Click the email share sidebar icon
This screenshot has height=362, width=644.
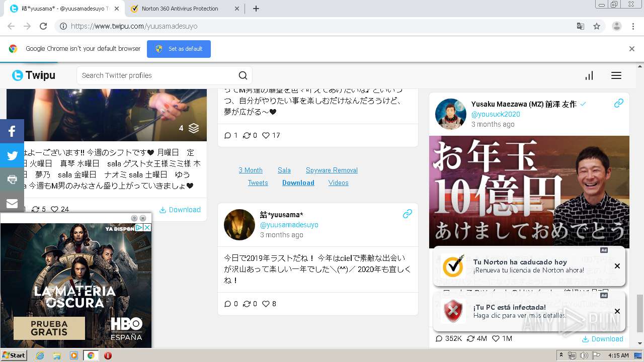12,203
